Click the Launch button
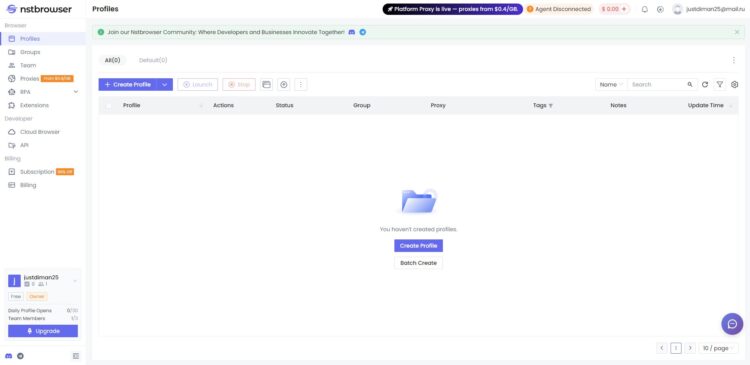 198,85
